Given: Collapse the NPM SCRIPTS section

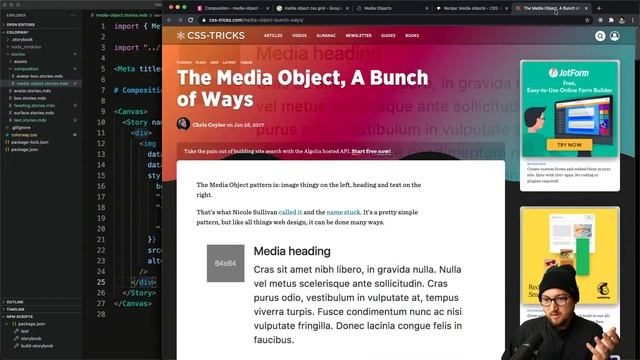Looking at the screenshot, I should [41, 316].
